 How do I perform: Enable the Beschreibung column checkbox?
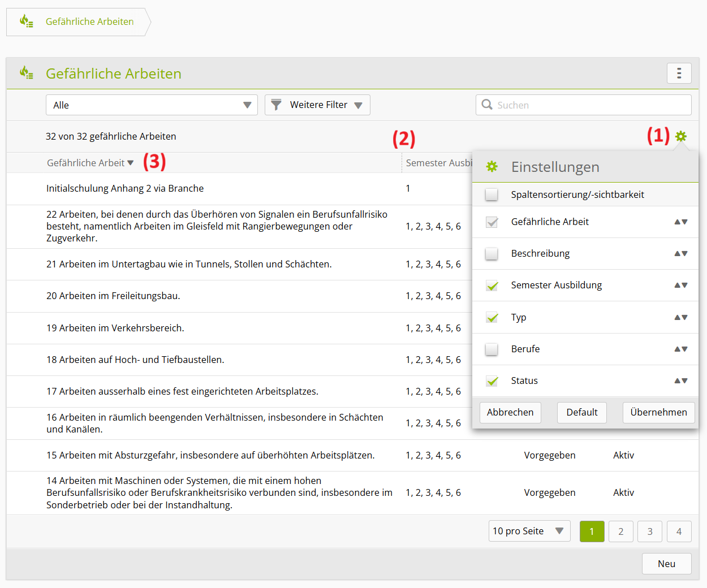492,254
